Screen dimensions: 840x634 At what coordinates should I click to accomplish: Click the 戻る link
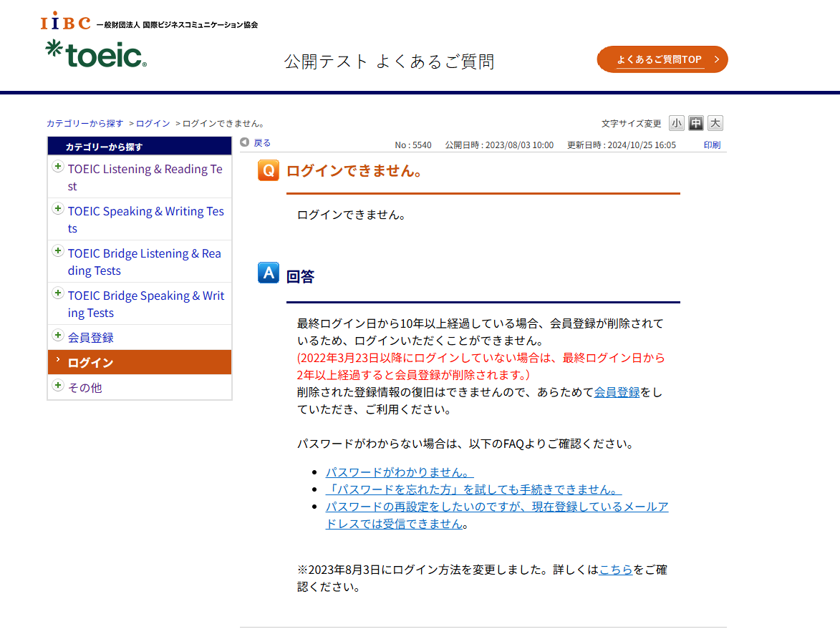coord(262,143)
